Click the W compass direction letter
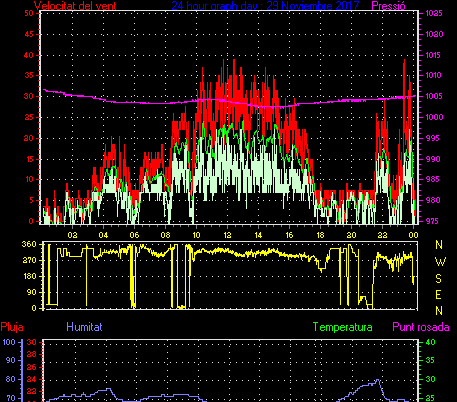The height and width of the screenshot is (402, 457). 440,262
